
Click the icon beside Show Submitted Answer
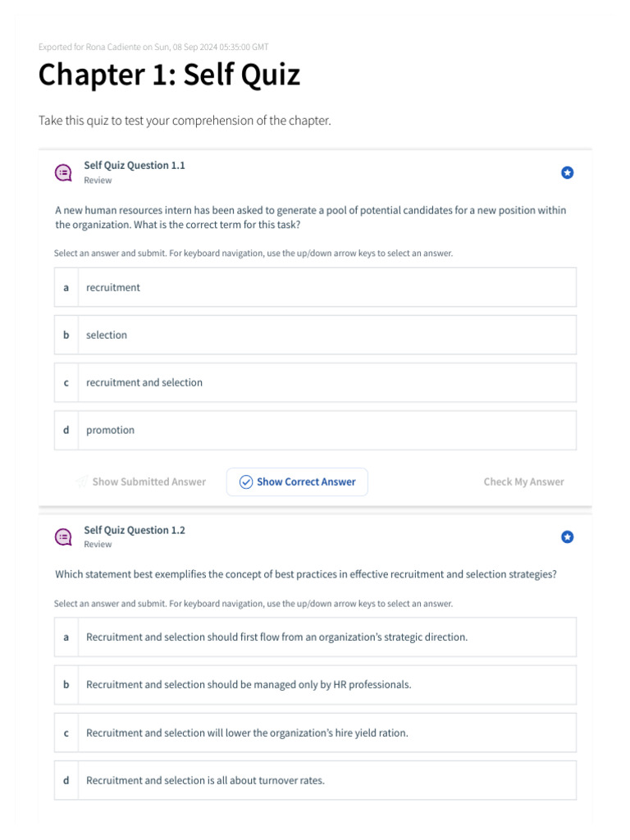[x=82, y=482]
